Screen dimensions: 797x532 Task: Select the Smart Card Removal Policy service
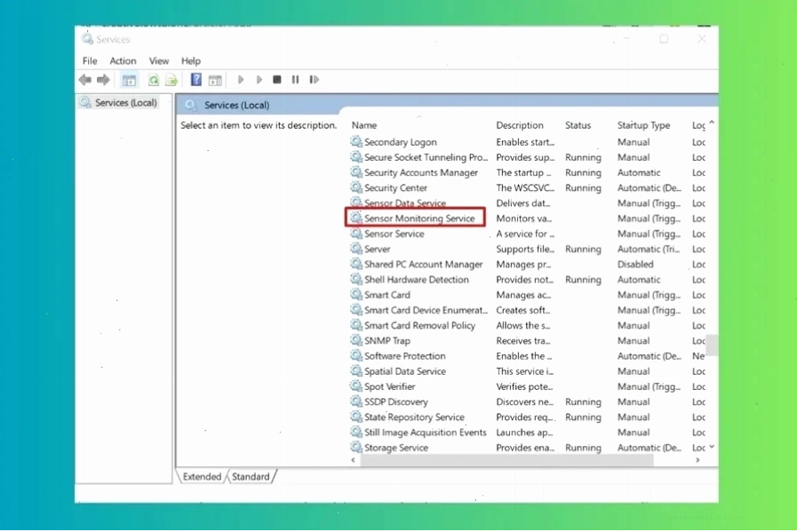(419, 325)
